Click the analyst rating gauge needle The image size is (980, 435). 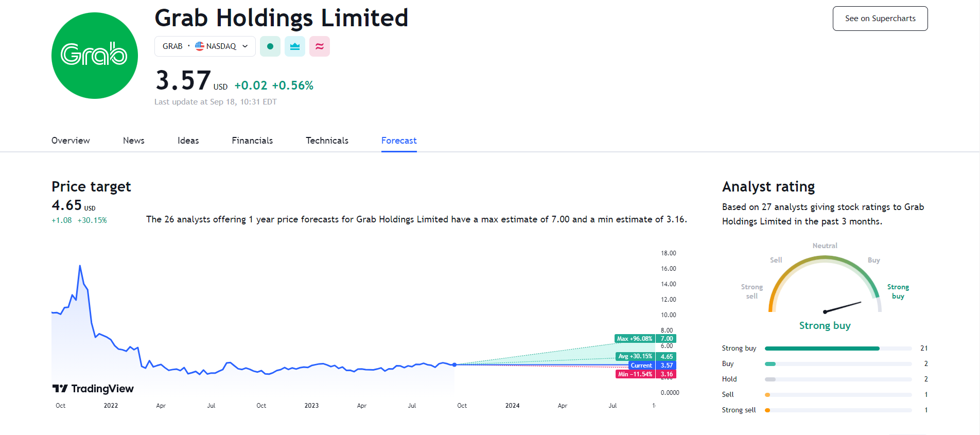click(843, 307)
